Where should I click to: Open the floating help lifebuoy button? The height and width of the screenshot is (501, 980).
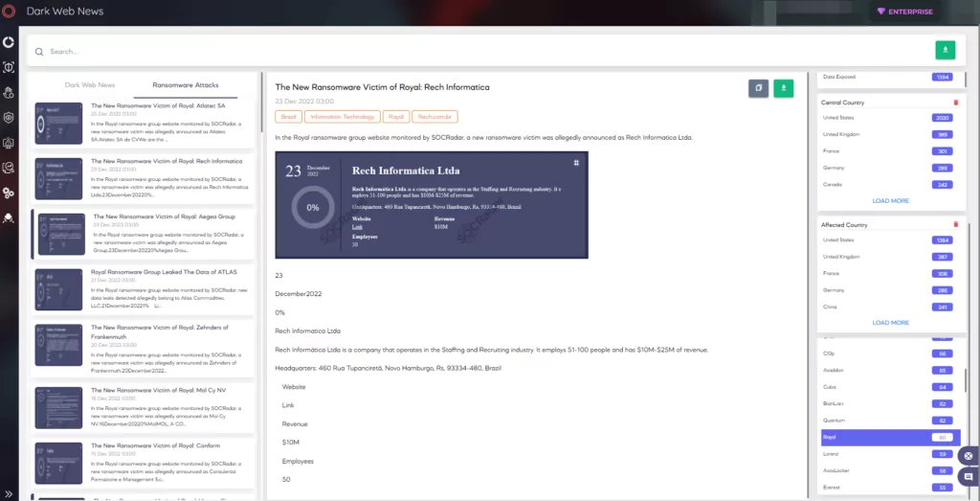969,456
